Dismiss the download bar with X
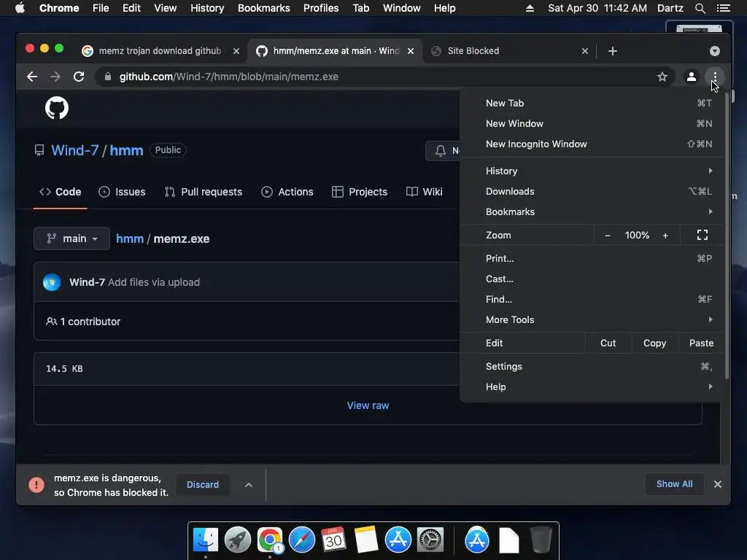The width and height of the screenshot is (747, 560). click(x=718, y=484)
